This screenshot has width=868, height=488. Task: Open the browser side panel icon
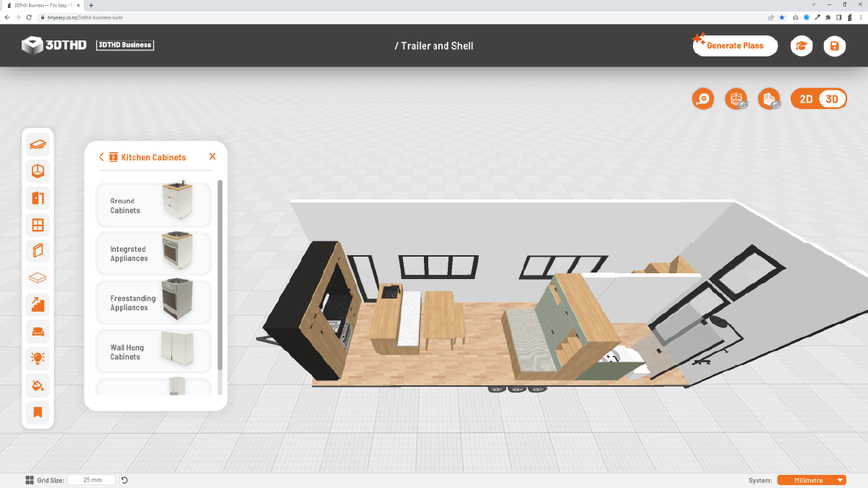[x=838, y=17]
